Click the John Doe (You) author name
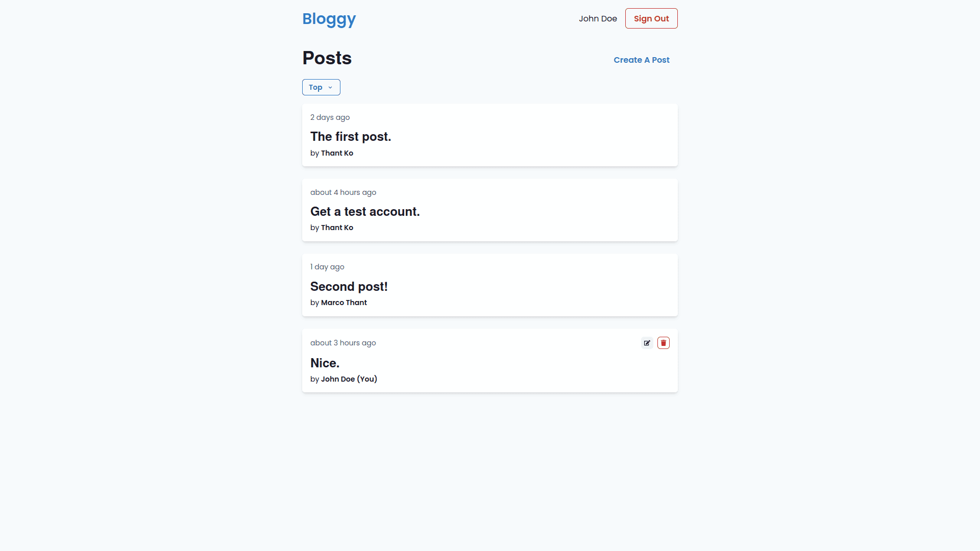Viewport: 980px width, 551px height. click(349, 379)
